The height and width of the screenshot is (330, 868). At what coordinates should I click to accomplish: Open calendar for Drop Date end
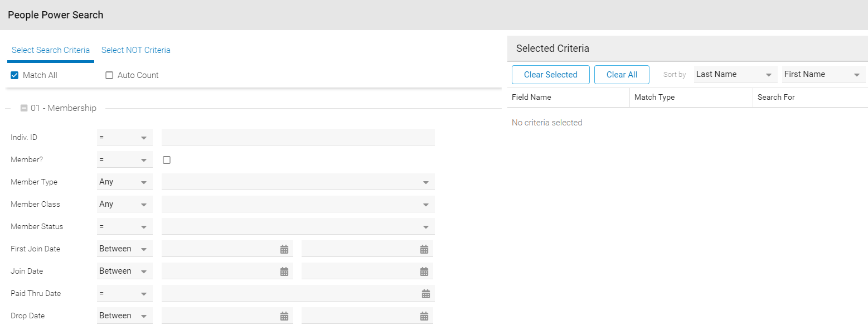(424, 316)
